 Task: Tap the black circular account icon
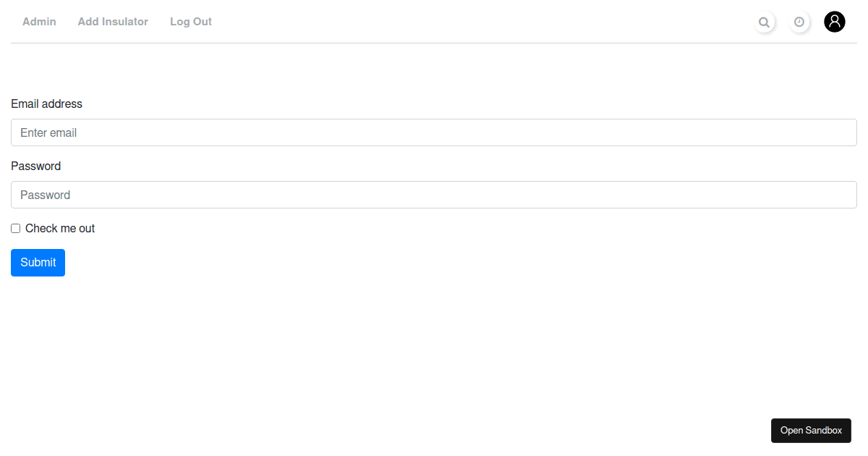835,22
